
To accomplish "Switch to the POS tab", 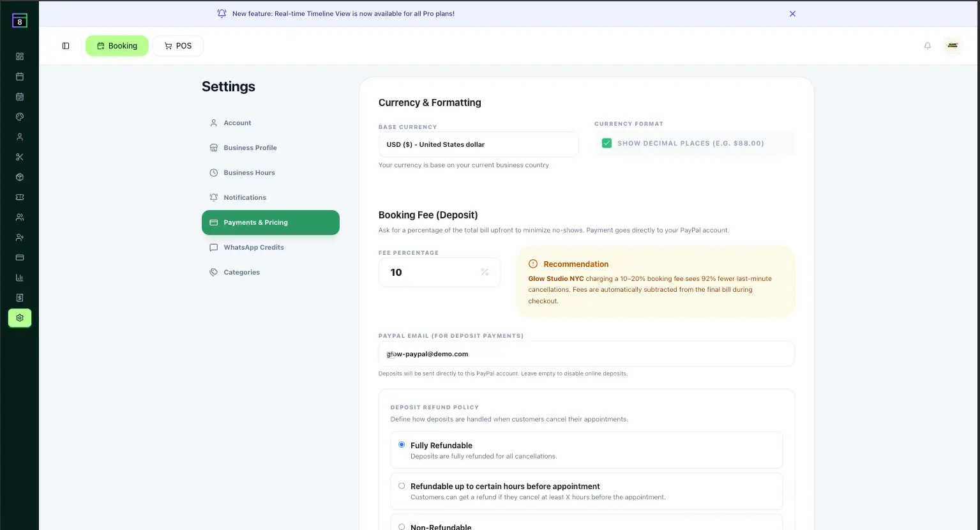I will pos(178,46).
